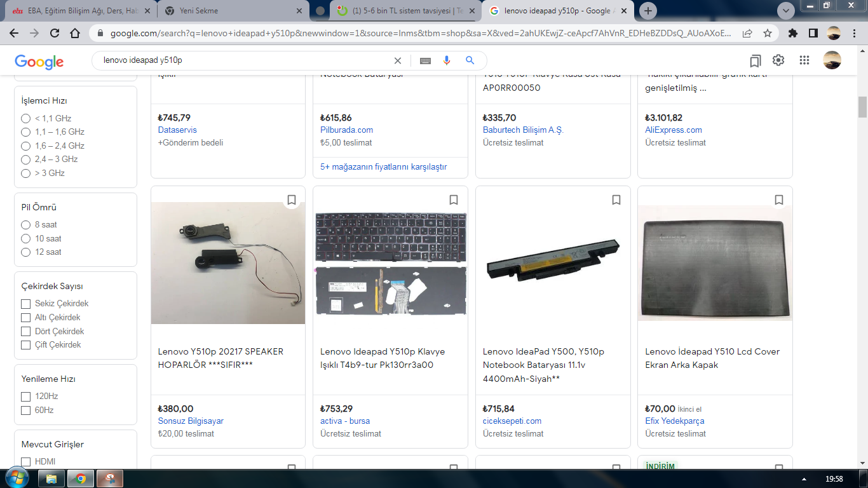Viewport: 868px width, 488px height.
Task: Focus the browser address bar URL
Action: point(419,34)
